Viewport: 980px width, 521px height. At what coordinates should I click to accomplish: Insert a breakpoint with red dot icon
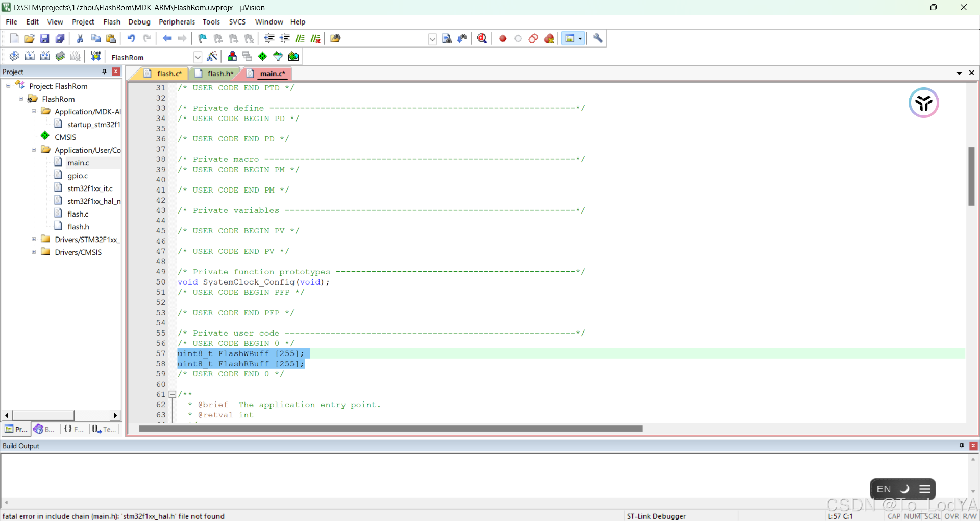click(x=503, y=38)
